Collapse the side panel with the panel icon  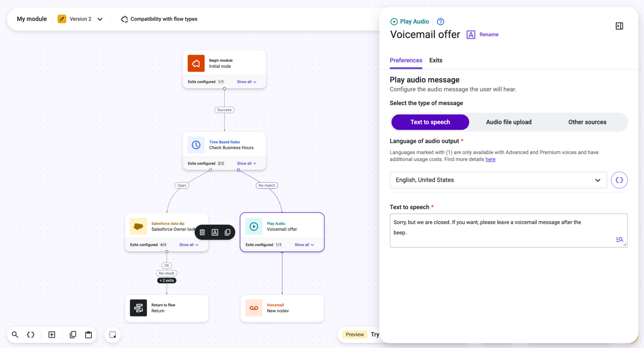[x=619, y=26]
